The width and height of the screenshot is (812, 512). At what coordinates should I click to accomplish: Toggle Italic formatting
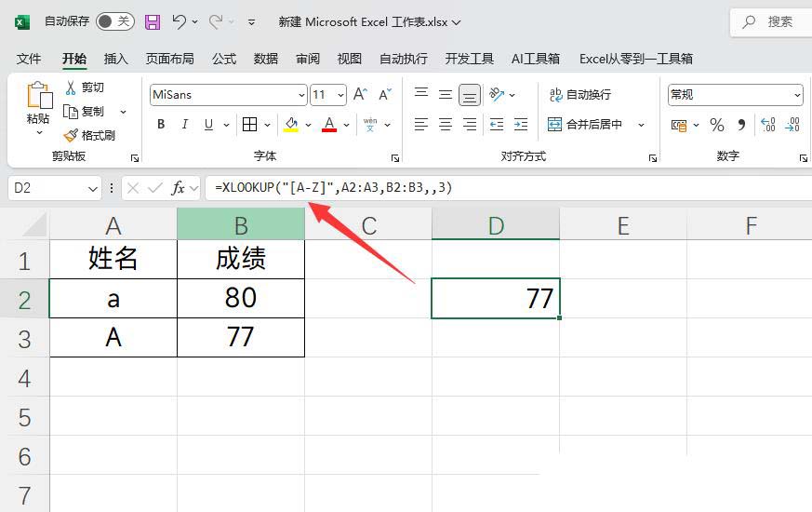pyautogui.click(x=185, y=125)
